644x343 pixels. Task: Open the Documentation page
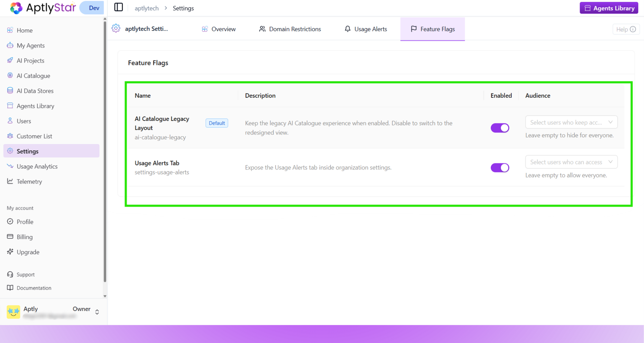pos(34,288)
